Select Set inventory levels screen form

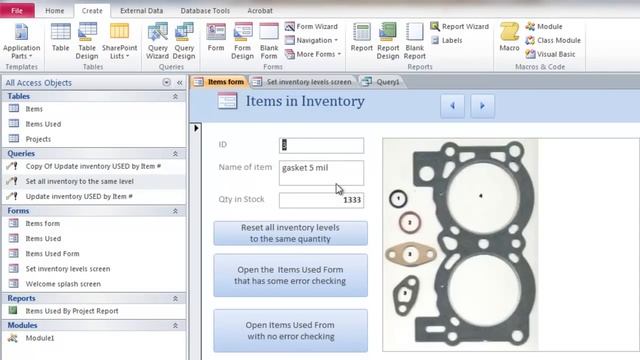pos(94,269)
